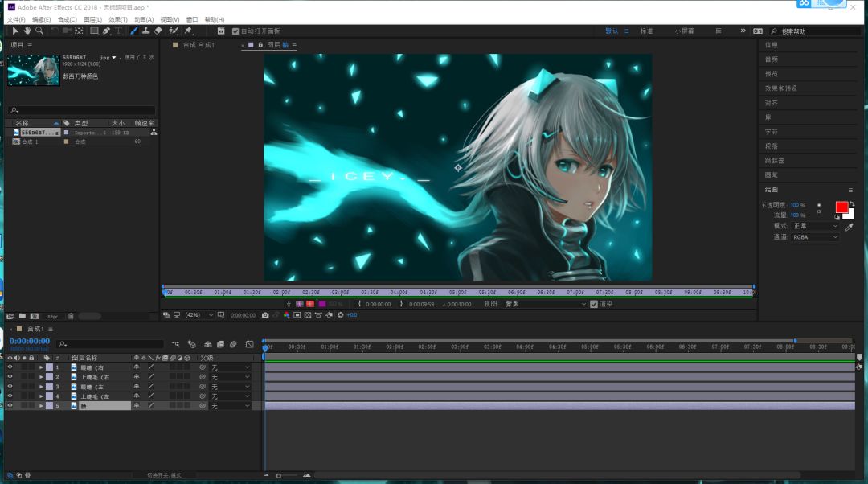
Task: Open the eyedropper in Paint panel
Action: point(850,227)
